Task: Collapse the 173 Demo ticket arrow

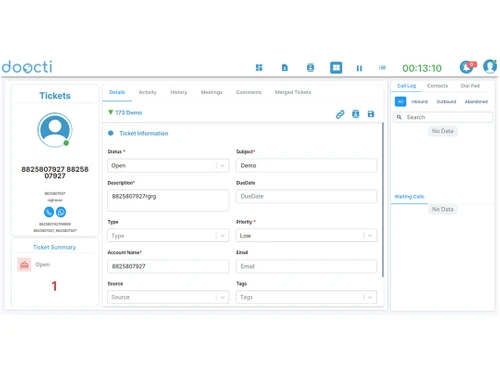Action: [x=111, y=112]
